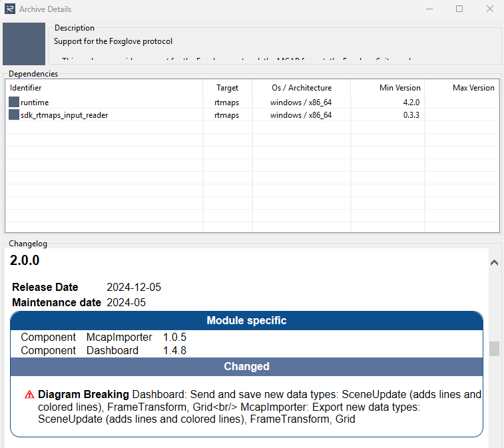Sort by the Target column header
Viewport: 504px width, 448px height.
(227, 88)
